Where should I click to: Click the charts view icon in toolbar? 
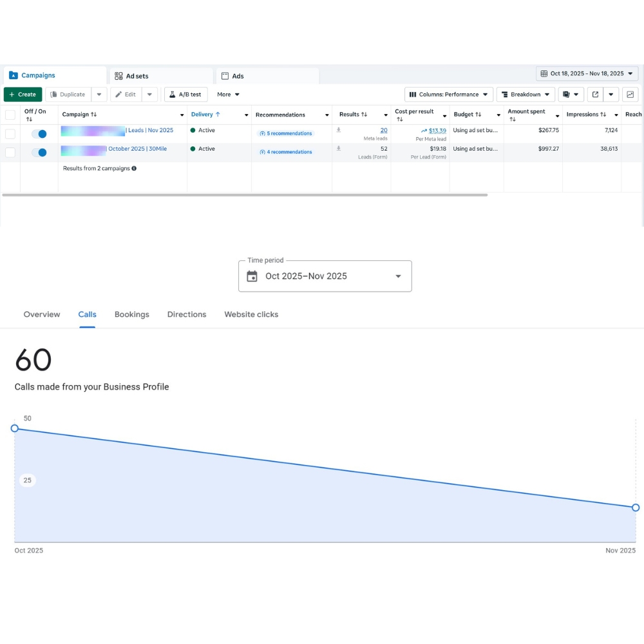coord(630,95)
